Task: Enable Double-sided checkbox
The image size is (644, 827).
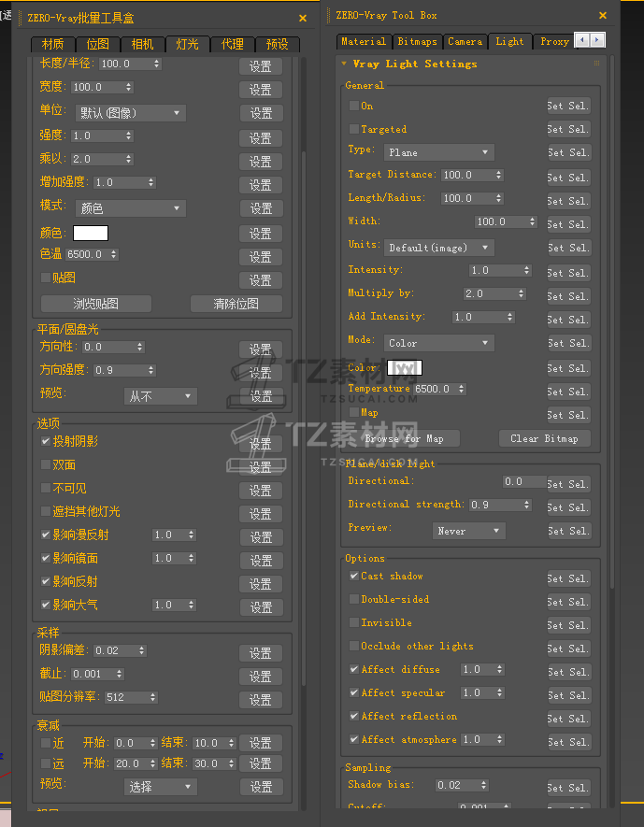Action: (354, 599)
